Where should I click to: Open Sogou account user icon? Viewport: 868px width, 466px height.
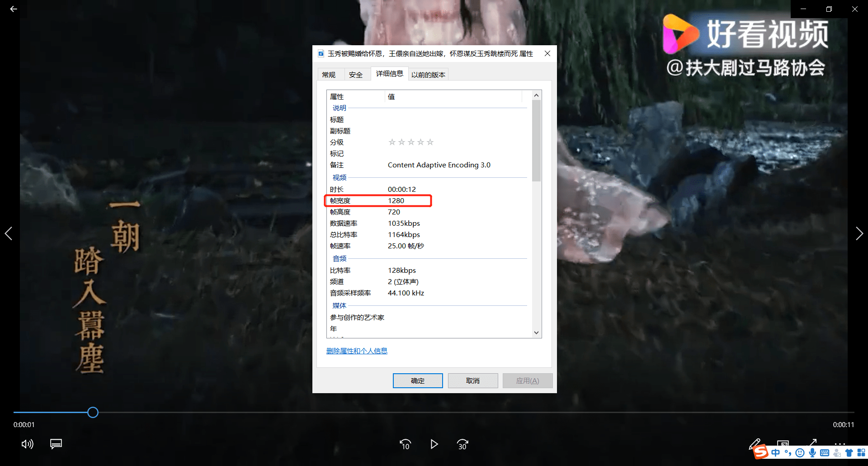(837, 453)
